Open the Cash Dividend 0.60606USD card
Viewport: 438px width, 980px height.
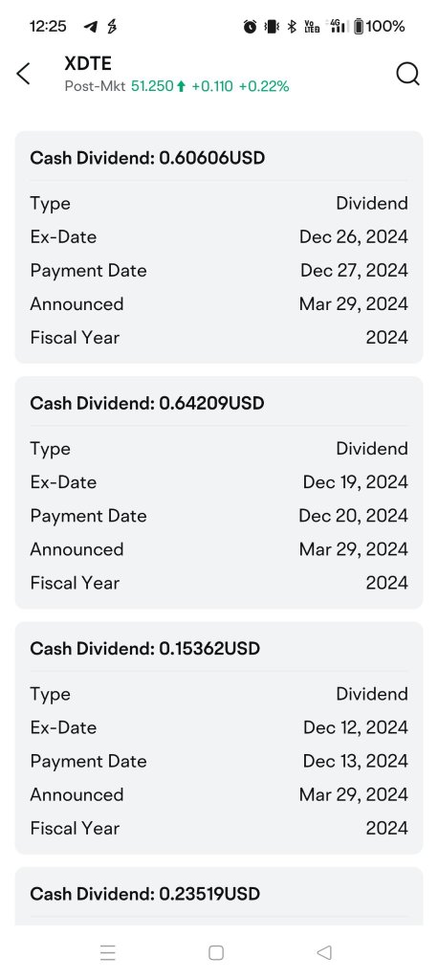pyautogui.click(x=219, y=247)
